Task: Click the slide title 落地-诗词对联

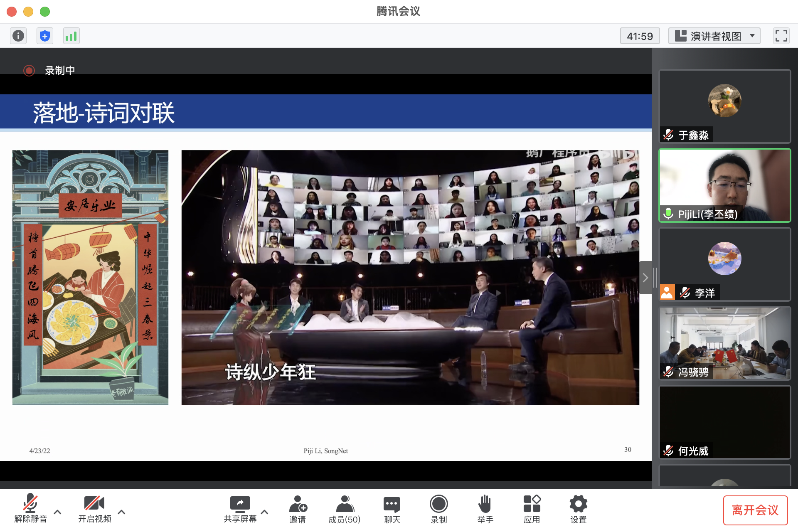Action: [x=103, y=113]
